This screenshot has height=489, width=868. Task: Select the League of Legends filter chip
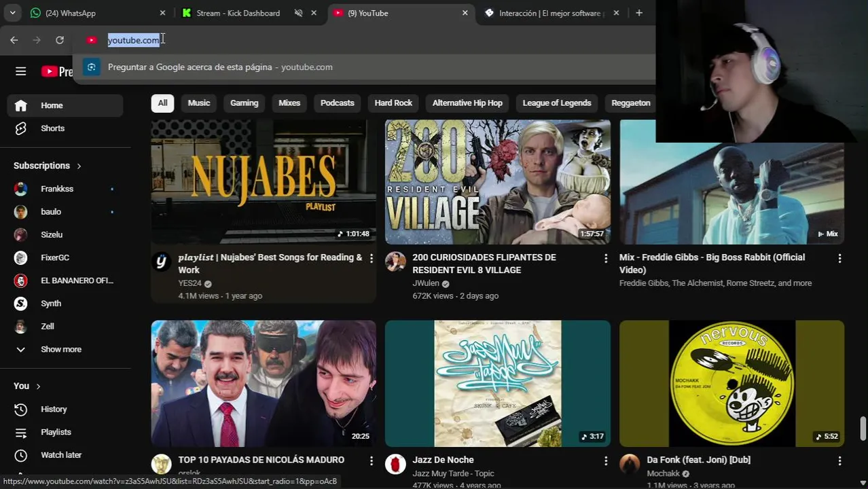click(x=557, y=103)
